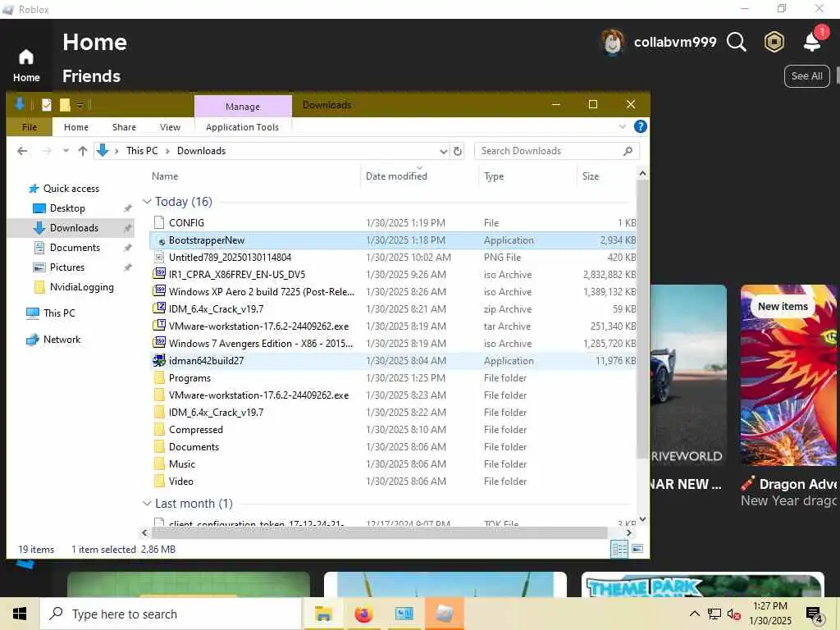This screenshot has width=840, height=630.
Task: Collapse the Last month (1) group
Action: click(147, 504)
